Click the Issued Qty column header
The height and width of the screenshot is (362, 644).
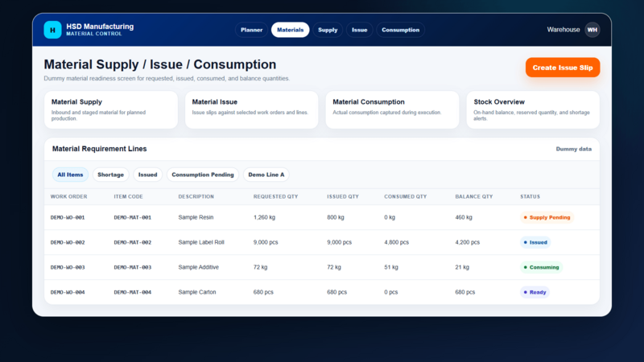pyautogui.click(x=343, y=196)
